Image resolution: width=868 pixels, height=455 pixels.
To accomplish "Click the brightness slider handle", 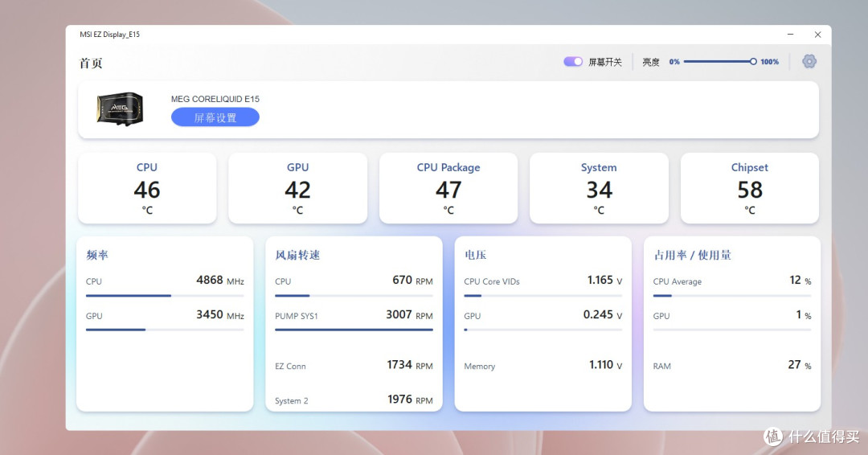I will click(x=753, y=61).
